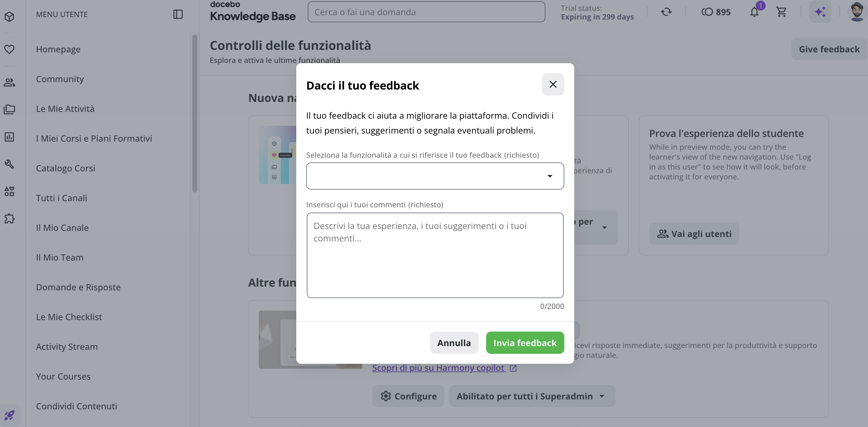Open Tutti i Canali menu item
The image size is (868, 427).
(x=61, y=198)
